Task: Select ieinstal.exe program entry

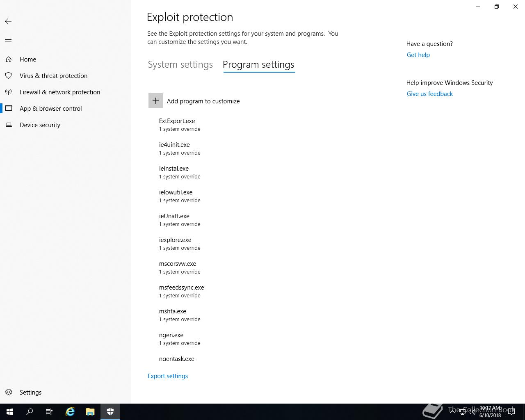Action: click(179, 172)
